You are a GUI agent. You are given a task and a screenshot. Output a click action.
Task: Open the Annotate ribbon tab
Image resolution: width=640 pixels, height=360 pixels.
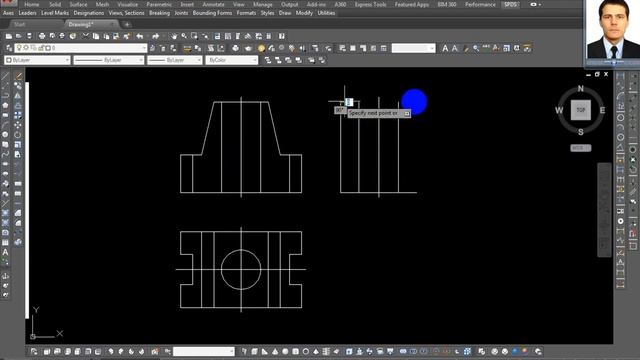pyautogui.click(x=213, y=4)
